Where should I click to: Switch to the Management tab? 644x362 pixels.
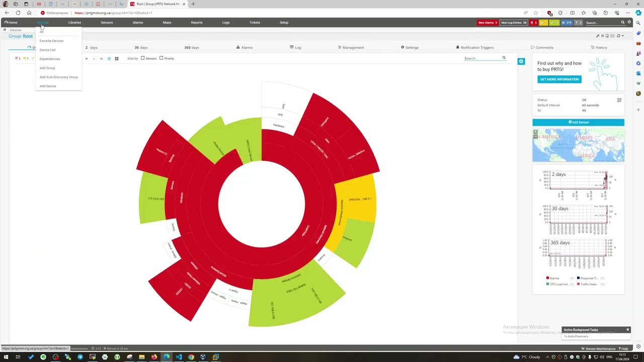(351, 47)
